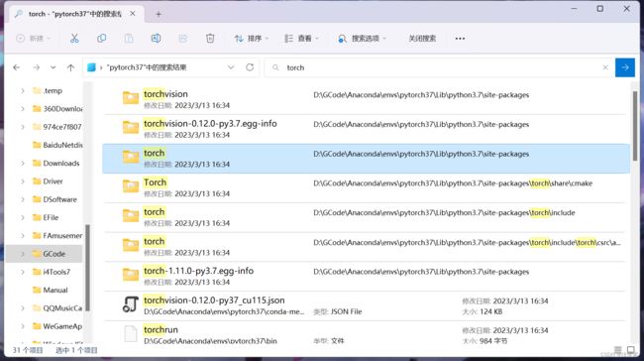The width and height of the screenshot is (644, 361).
Task: Select the WeGameApps folder in sidebar
Action: click(57, 326)
